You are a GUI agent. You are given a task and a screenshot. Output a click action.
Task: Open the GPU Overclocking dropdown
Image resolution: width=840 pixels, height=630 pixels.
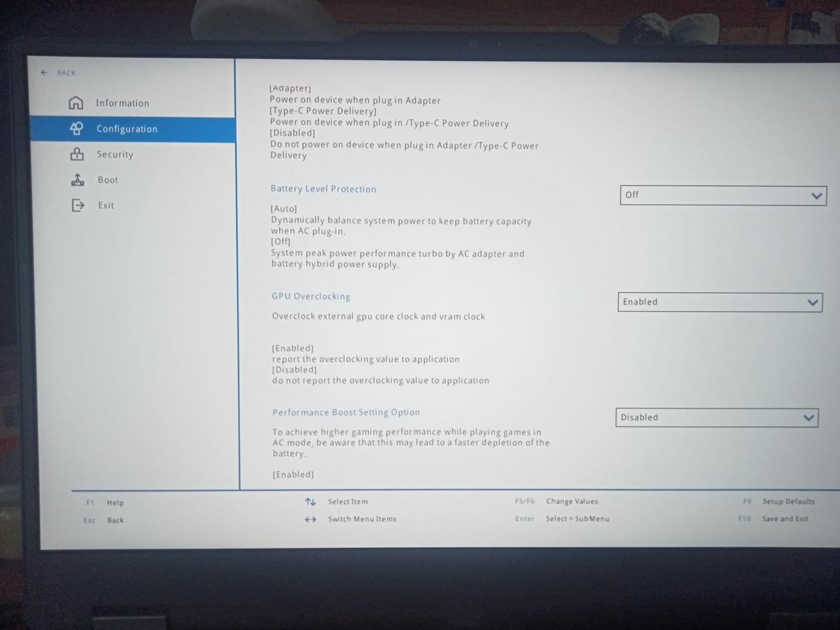[x=720, y=302]
